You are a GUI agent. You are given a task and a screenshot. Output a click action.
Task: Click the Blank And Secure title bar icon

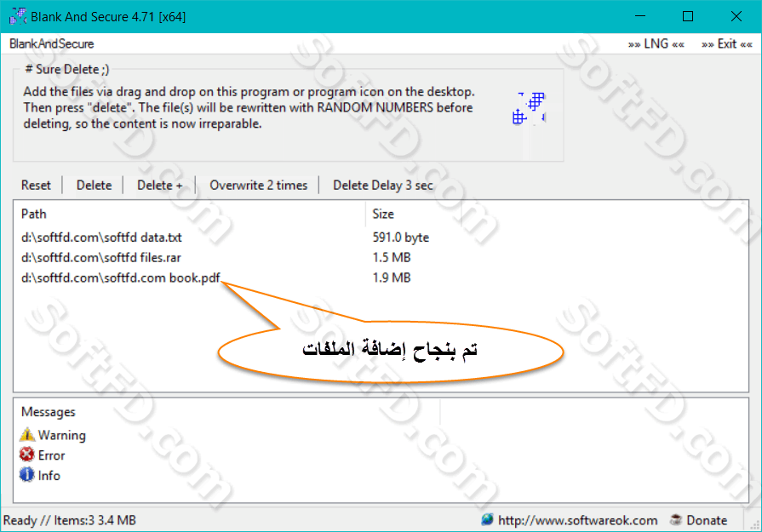(18, 16)
